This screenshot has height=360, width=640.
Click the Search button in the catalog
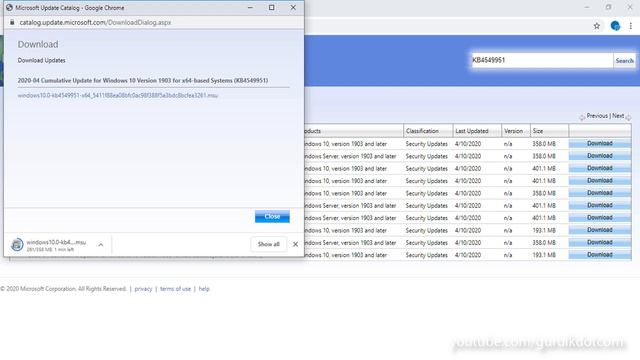tap(624, 60)
